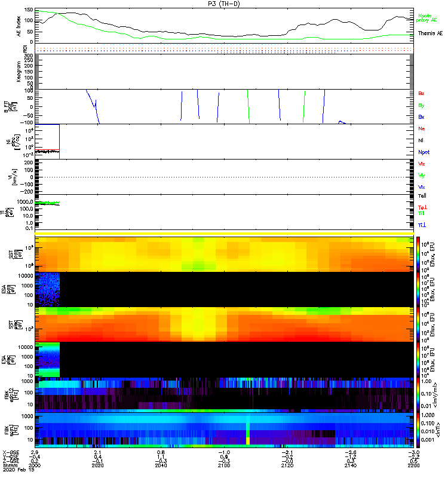This screenshot has height=478, width=448.
Task: Click the yellow spike in the bottom FBK spectrogram
Action: tap(248, 440)
